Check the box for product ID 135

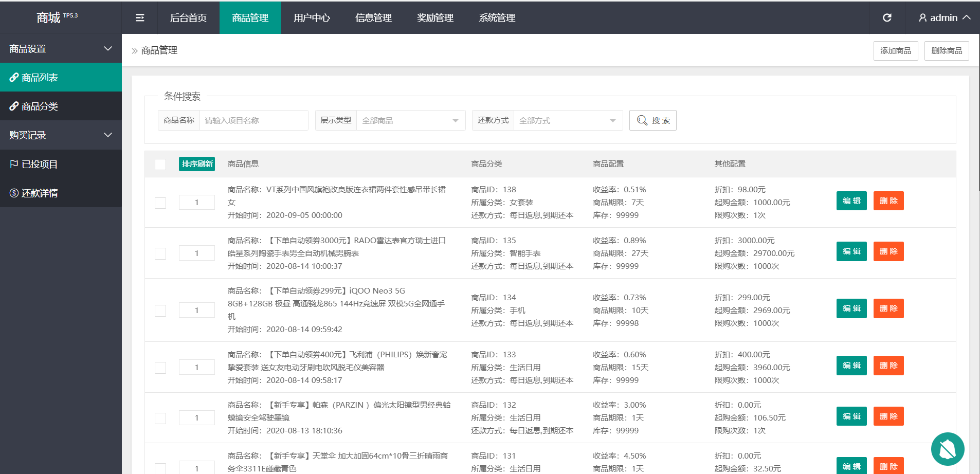click(x=160, y=253)
